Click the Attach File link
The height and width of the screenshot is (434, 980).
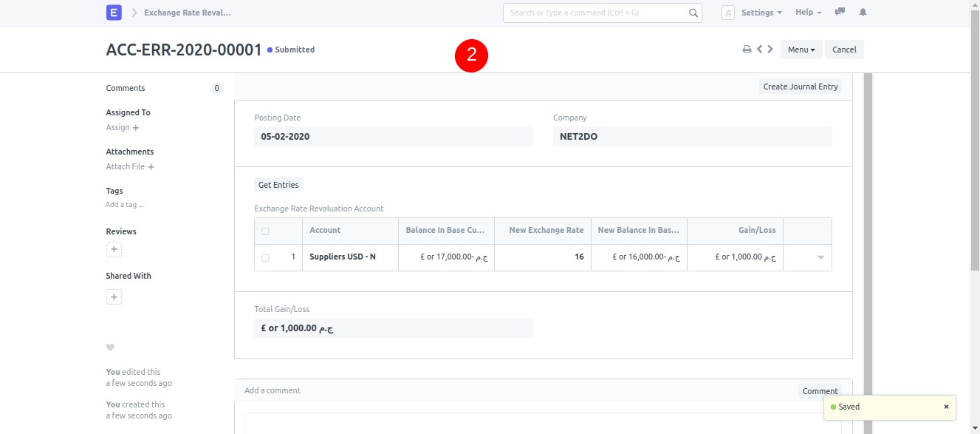tap(125, 166)
